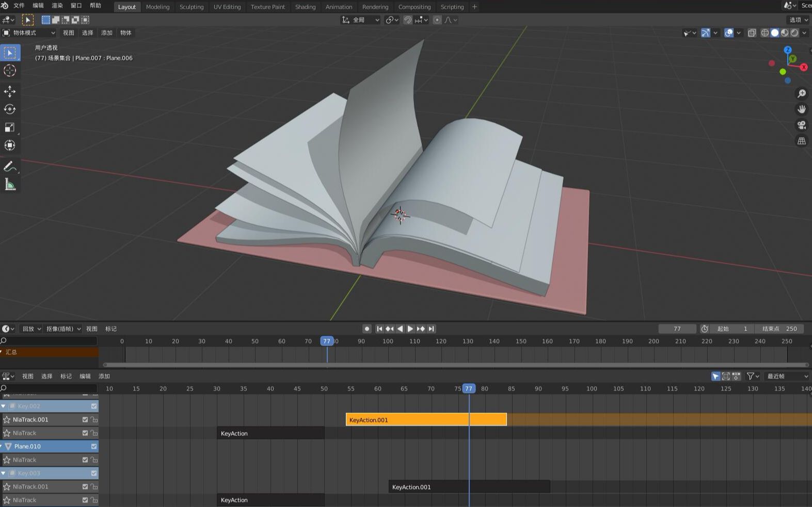Switch to the Animation workspace tab
The width and height of the screenshot is (812, 507).
339,7
